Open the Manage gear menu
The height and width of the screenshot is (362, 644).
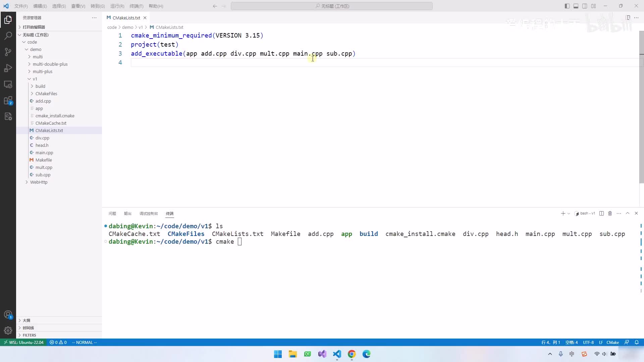point(8,330)
